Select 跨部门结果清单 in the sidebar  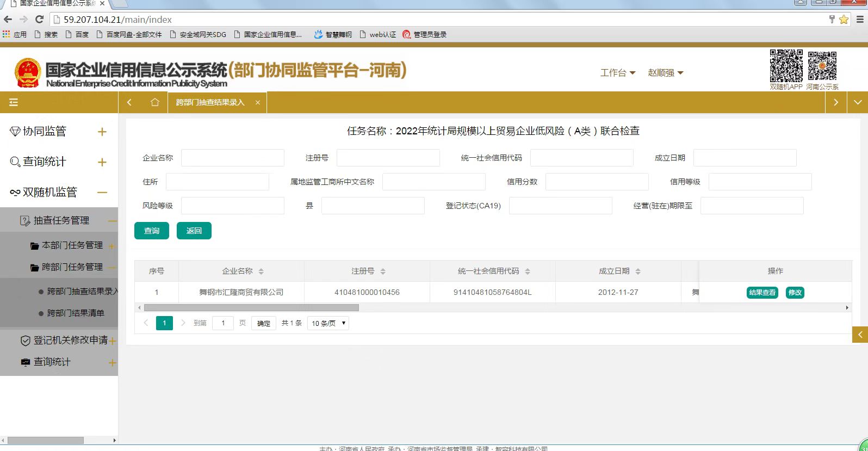76,313
